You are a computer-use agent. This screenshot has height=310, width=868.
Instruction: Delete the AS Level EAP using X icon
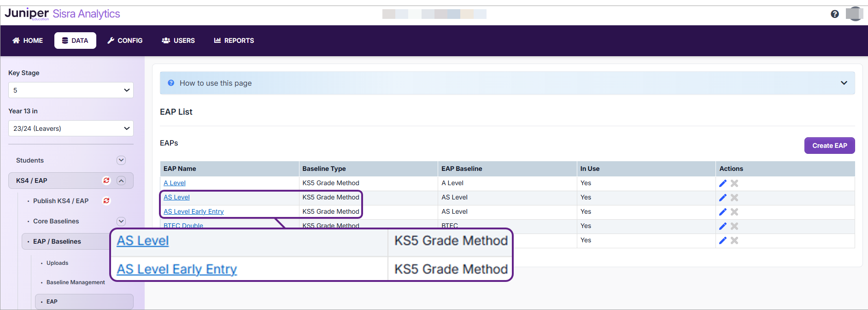[734, 198]
